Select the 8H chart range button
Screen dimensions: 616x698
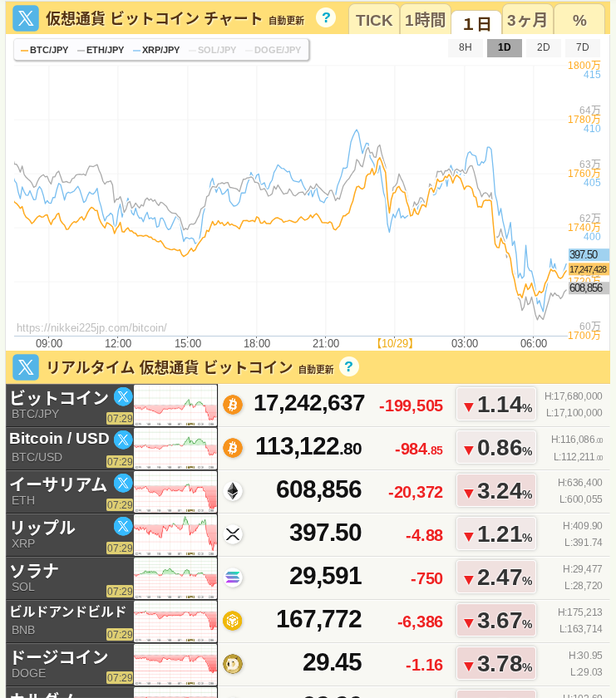coord(466,47)
